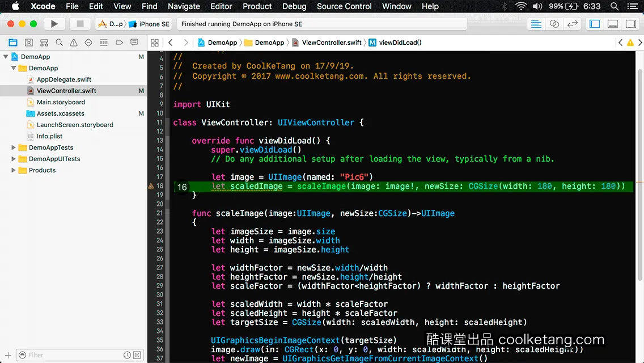Expand the DemoAppUITests folder
This screenshot has width=644, height=363.
click(x=14, y=159)
